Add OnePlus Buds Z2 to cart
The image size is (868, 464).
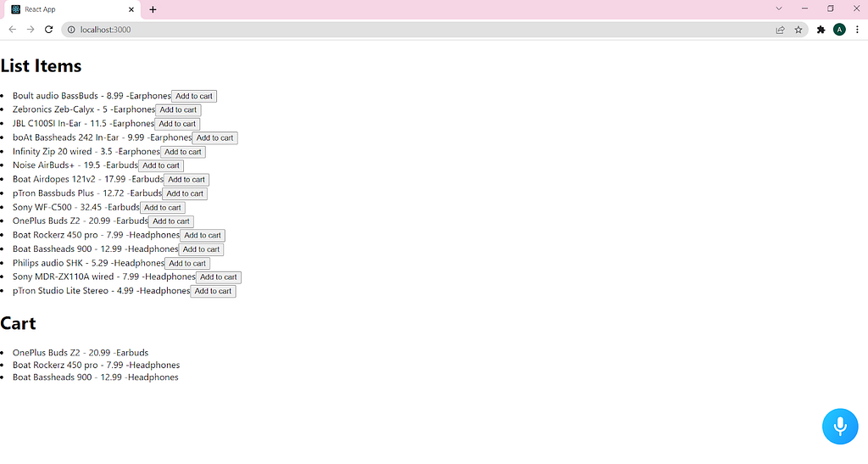pyautogui.click(x=170, y=221)
